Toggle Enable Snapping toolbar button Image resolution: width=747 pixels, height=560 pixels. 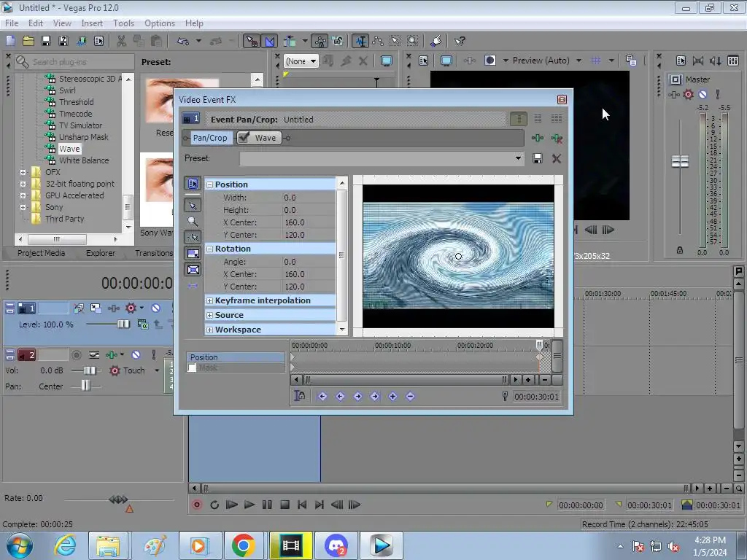(x=252, y=41)
